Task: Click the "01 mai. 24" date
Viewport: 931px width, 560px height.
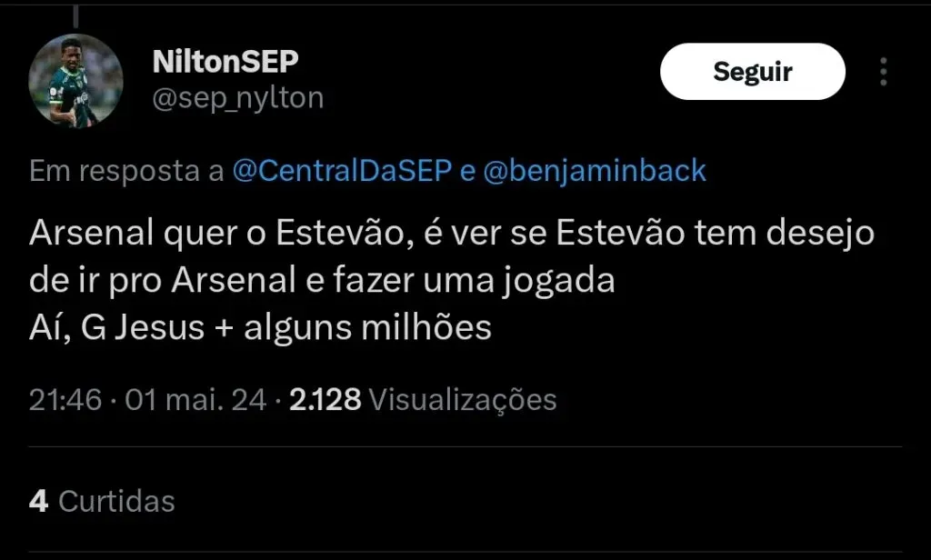Action: pos(195,399)
